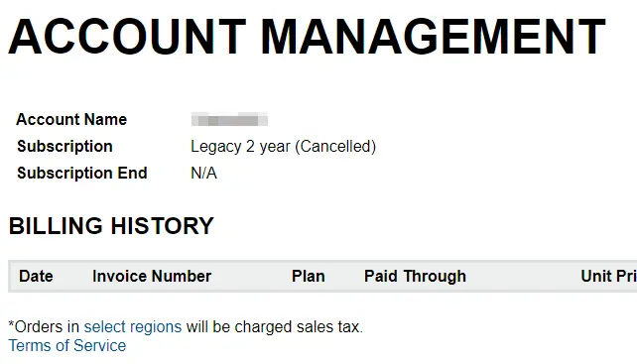This screenshot has width=637, height=364.
Task: Click the word HISTORY in billing heading
Action: [162, 226]
